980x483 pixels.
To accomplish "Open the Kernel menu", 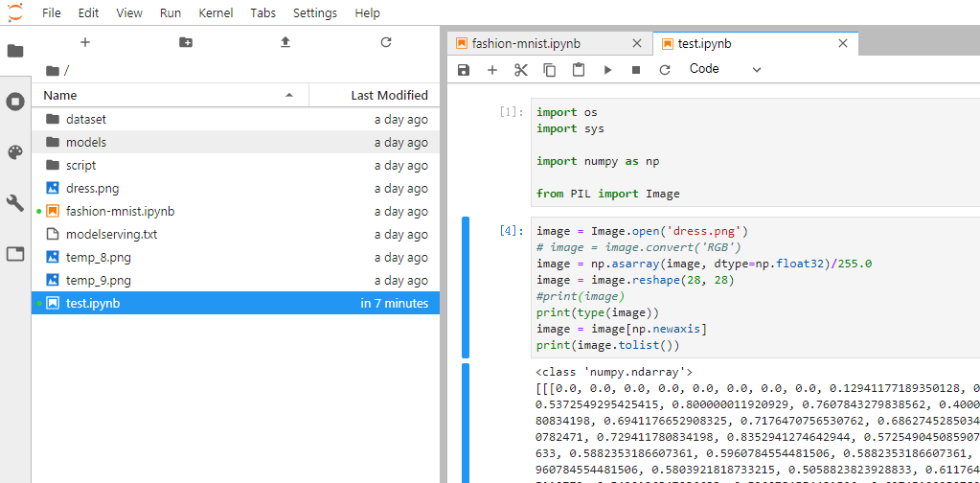I will pyautogui.click(x=216, y=12).
